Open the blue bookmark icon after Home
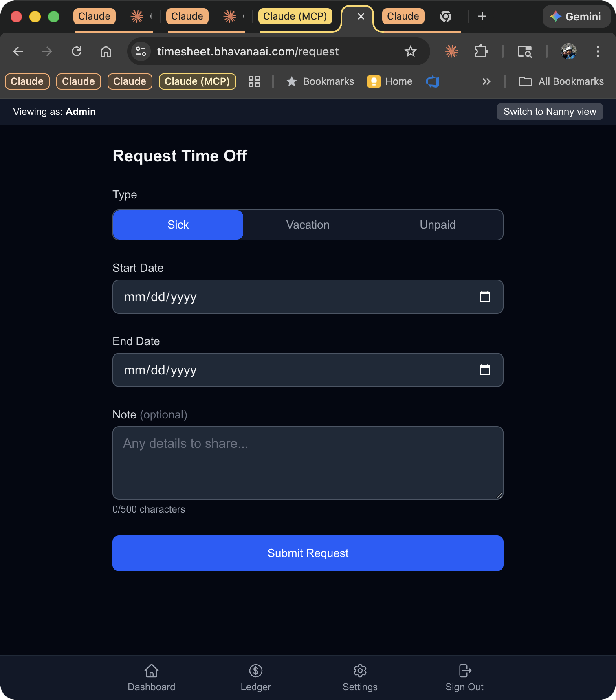This screenshot has height=700, width=616. click(x=433, y=81)
